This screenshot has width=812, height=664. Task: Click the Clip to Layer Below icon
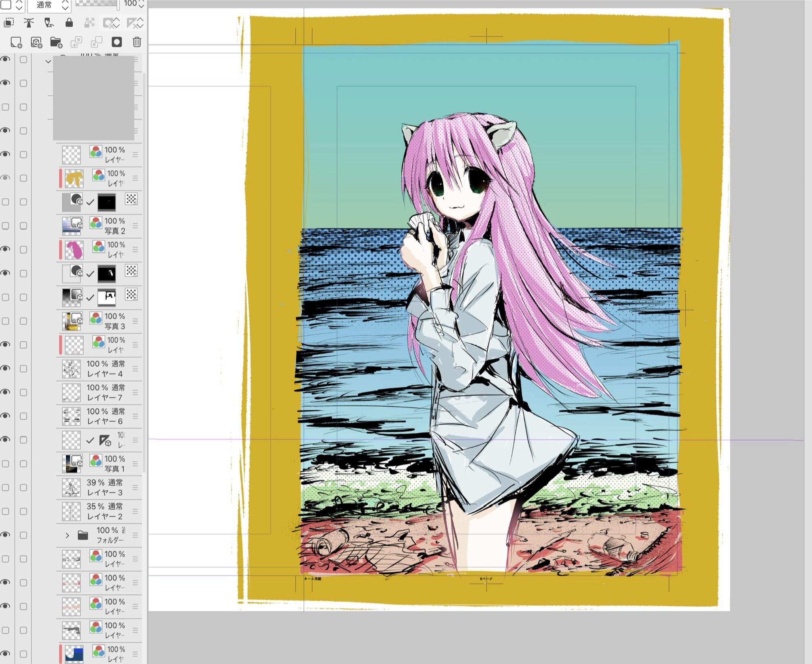[8, 23]
